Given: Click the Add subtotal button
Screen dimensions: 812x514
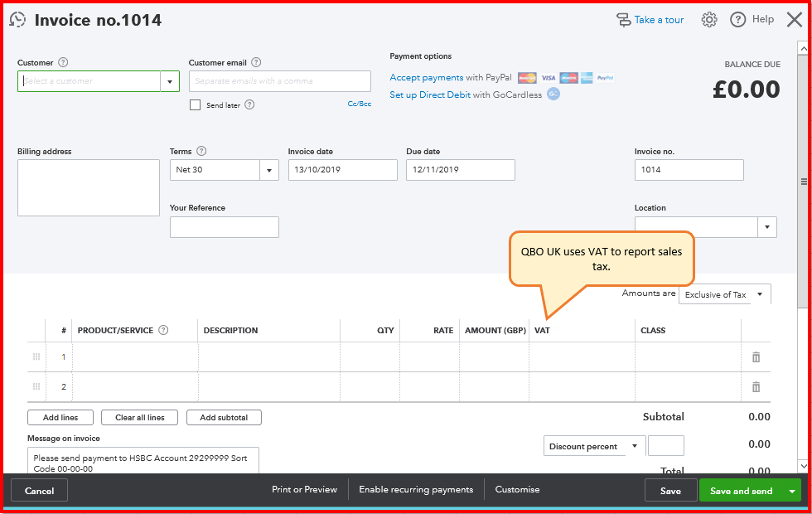Looking at the screenshot, I should pos(224,417).
